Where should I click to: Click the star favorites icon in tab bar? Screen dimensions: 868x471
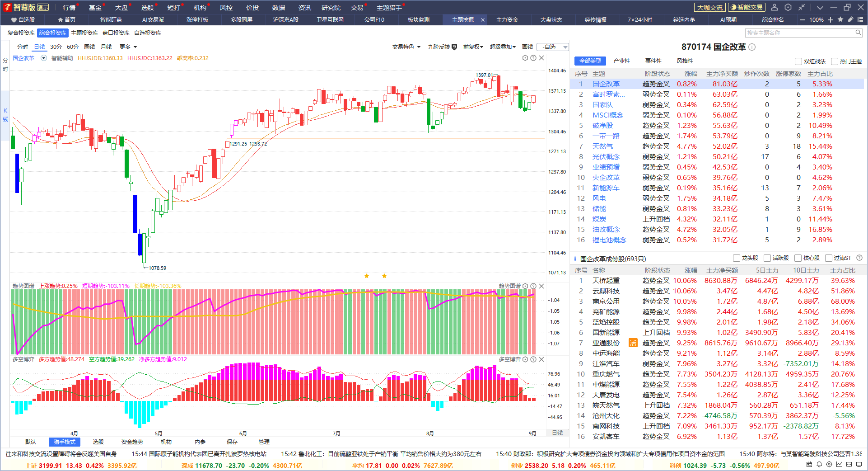(x=840, y=19)
